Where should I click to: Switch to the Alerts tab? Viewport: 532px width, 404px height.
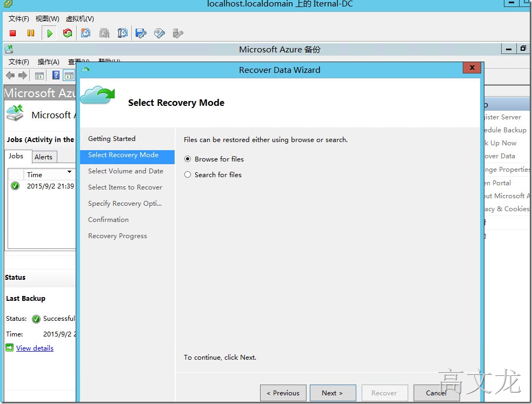point(43,157)
